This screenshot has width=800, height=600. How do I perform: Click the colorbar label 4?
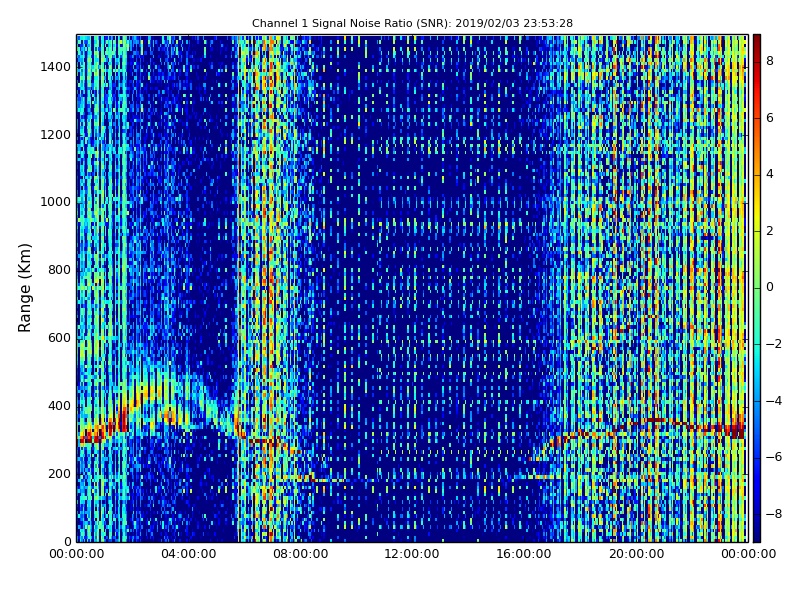coord(770,174)
